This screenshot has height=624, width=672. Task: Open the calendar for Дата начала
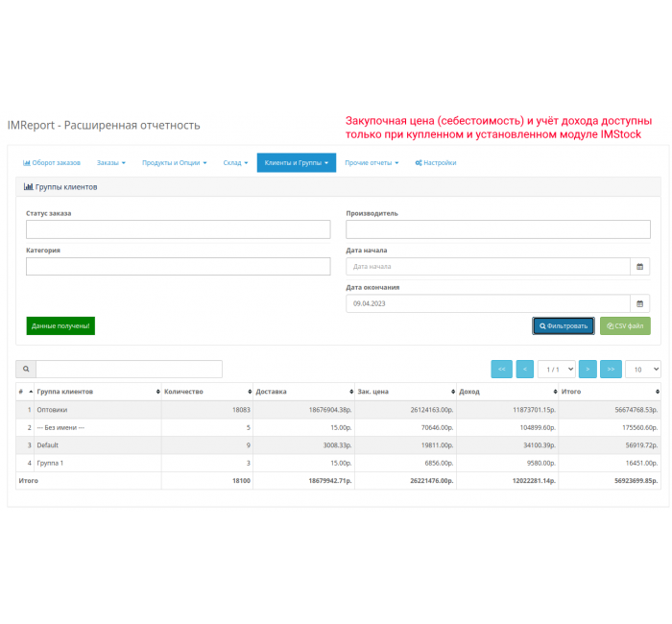(x=640, y=267)
